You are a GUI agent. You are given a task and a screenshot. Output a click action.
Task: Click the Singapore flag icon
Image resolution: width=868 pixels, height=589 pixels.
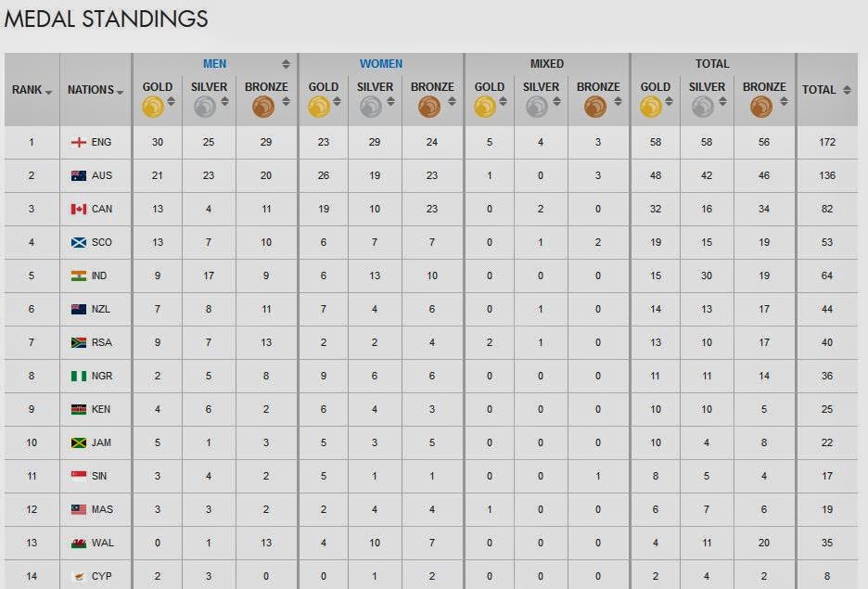[x=79, y=476]
